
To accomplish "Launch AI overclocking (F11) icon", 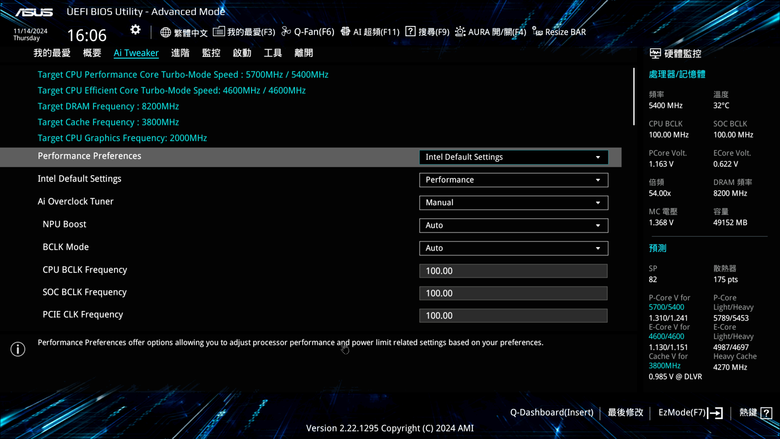I will [345, 32].
